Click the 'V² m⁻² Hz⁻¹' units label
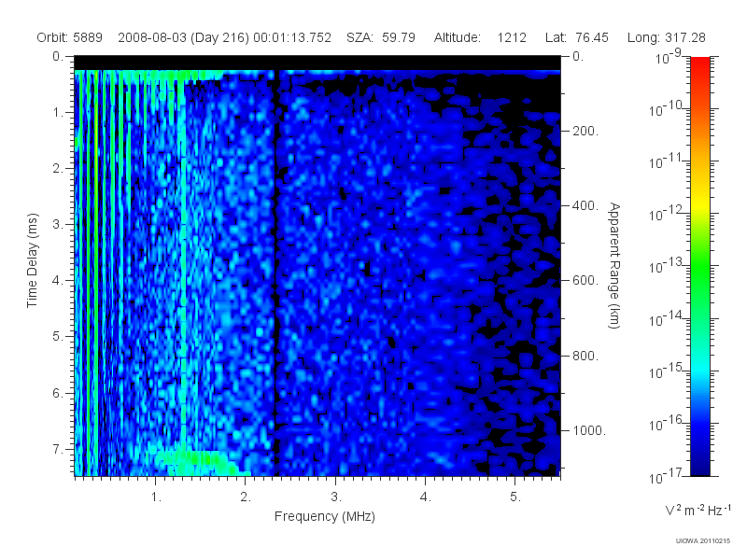 tap(698, 510)
